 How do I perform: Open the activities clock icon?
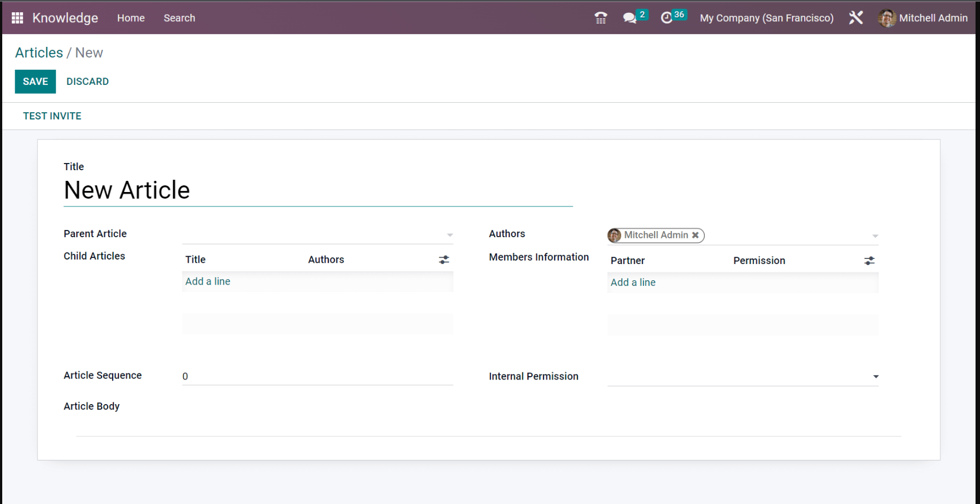(x=666, y=18)
